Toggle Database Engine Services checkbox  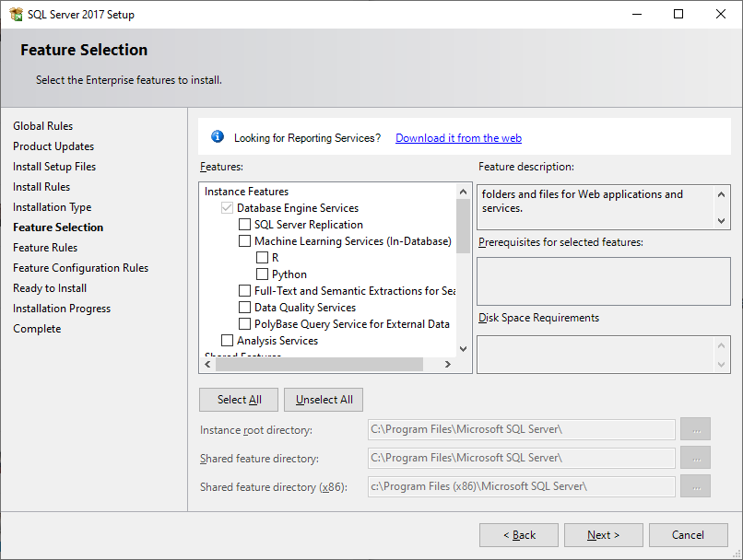(227, 208)
